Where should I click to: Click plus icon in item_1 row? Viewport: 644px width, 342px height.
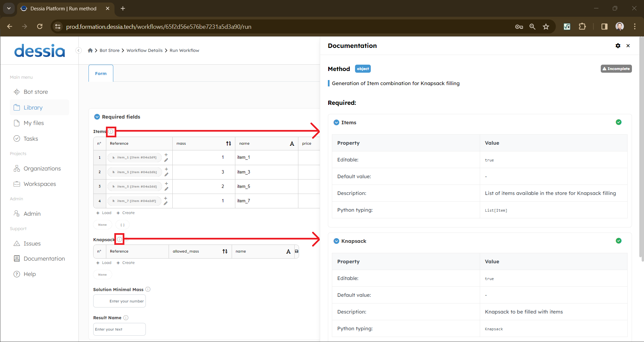coord(166,155)
